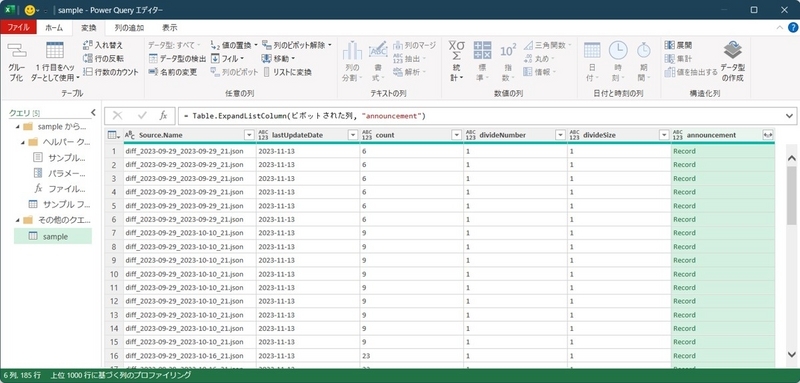This screenshot has width=800, height=383.
Task: Open the Move (移動) menu
Action: 279,59
